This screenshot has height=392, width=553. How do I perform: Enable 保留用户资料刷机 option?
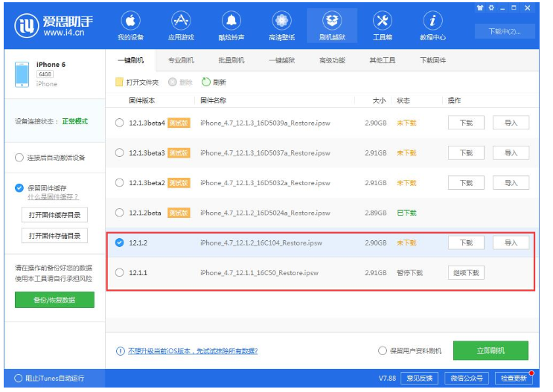[x=383, y=350]
